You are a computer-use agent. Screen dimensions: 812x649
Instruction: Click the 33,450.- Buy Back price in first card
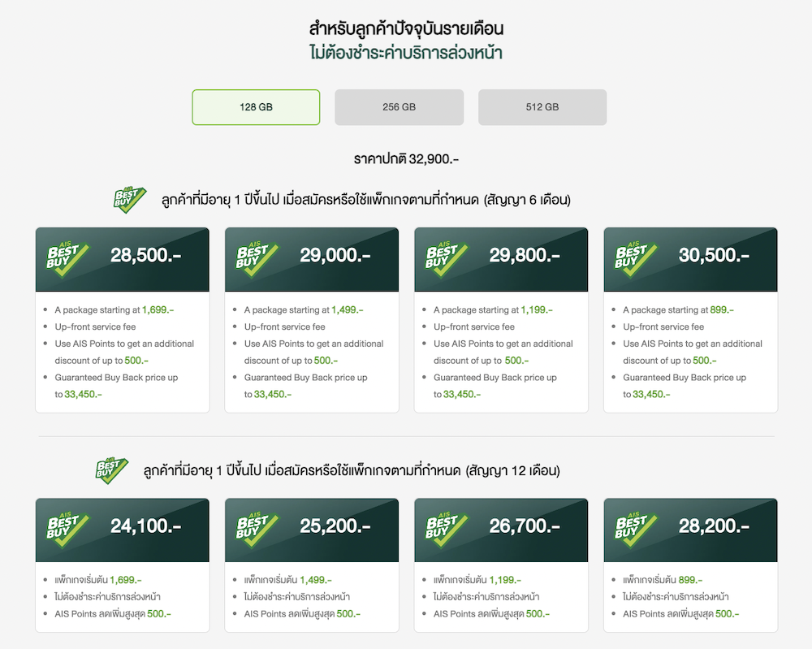[83, 395]
